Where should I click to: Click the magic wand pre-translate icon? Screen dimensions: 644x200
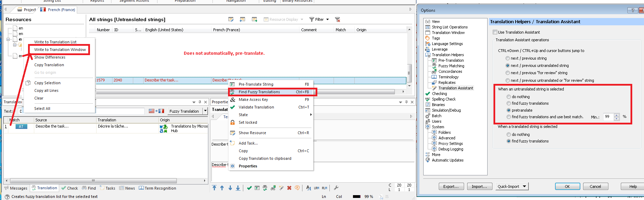point(281,188)
